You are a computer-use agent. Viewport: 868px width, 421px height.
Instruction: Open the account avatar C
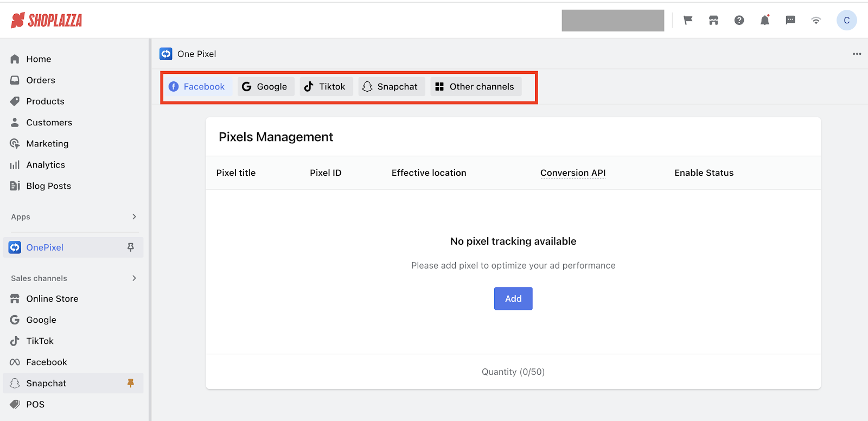pos(846,20)
